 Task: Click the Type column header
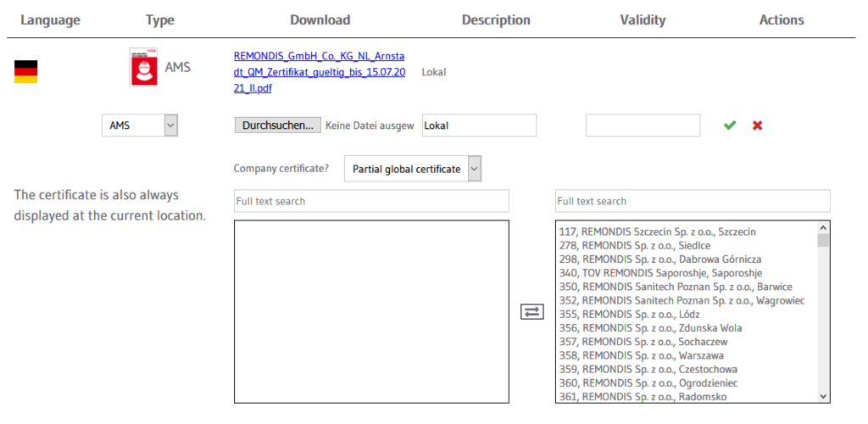(x=160, y=20)
